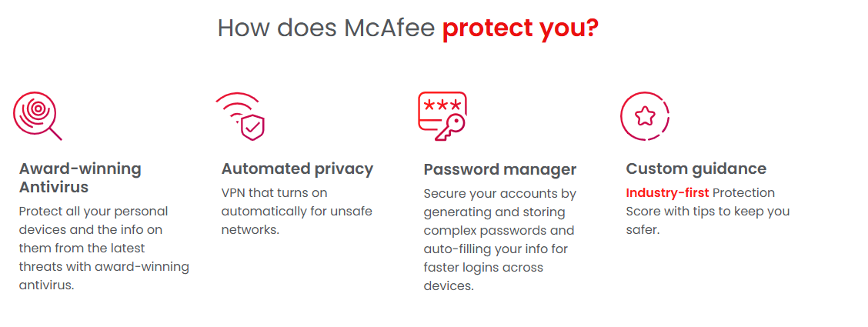Screen dimensions: 868x327
Task: Select the Automated privacy heading
Action: tap(297, 169)
